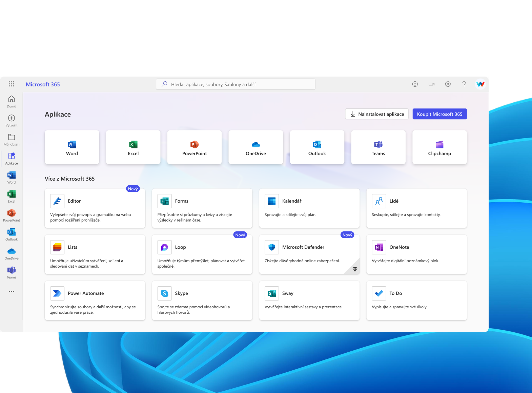
Task: Open the Microsoft Defender card
Action: pos(309,254)
